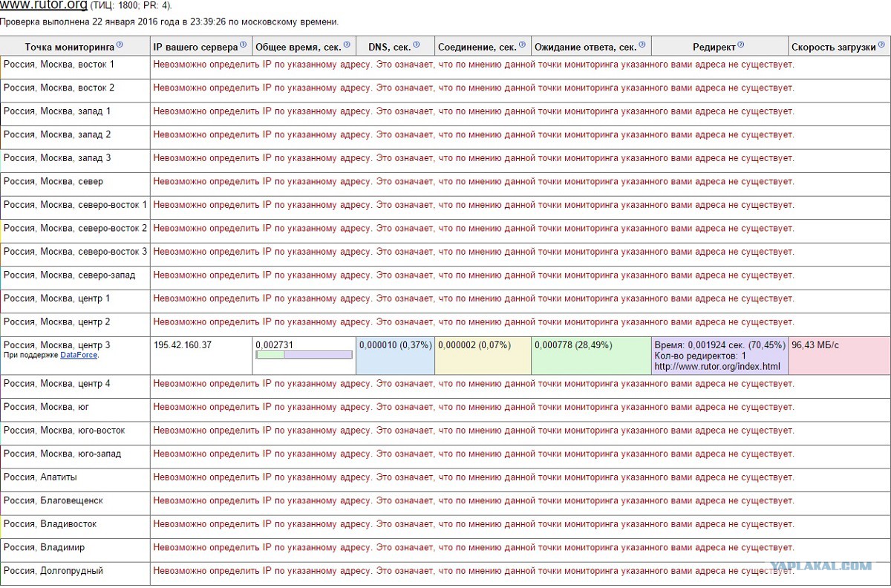Viewport: 891px width, 588px height.
Task: Click help icon next to DNS, сек.
Action: click(416, 45)
